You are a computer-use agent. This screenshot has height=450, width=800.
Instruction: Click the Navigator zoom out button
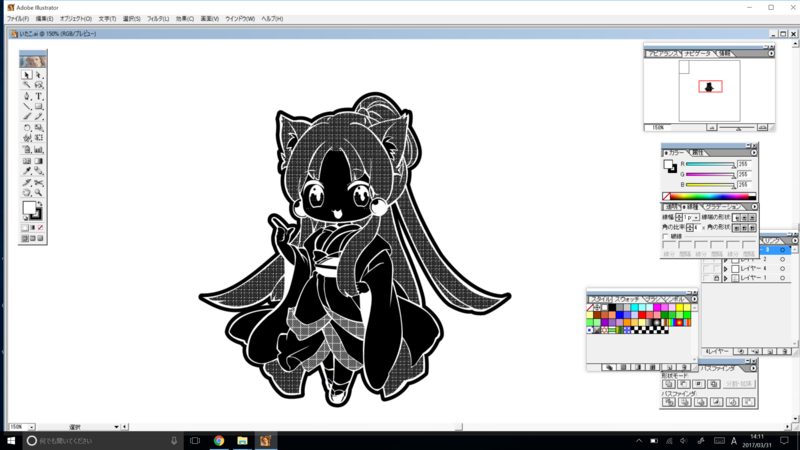point(712,128)
